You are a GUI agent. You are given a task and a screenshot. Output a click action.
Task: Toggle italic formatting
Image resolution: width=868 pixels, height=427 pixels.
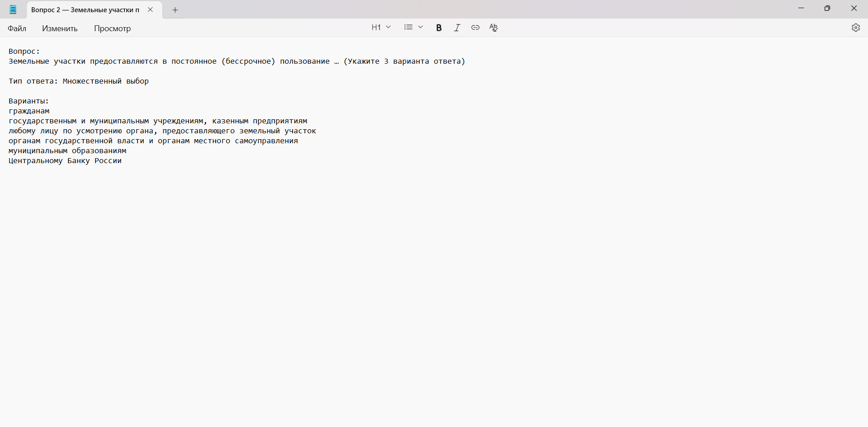pyautogui.click(x=457, y=28)
